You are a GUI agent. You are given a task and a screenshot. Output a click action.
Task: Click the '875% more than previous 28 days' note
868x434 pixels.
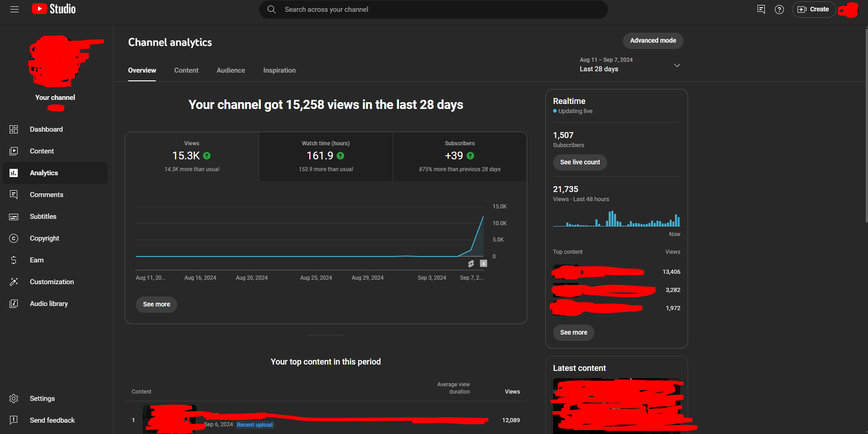coord(460,169)
